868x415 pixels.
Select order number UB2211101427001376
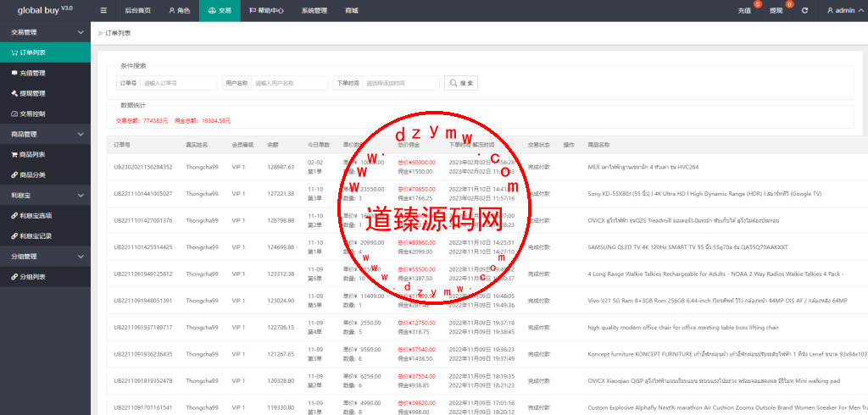[x=142, y=221]
